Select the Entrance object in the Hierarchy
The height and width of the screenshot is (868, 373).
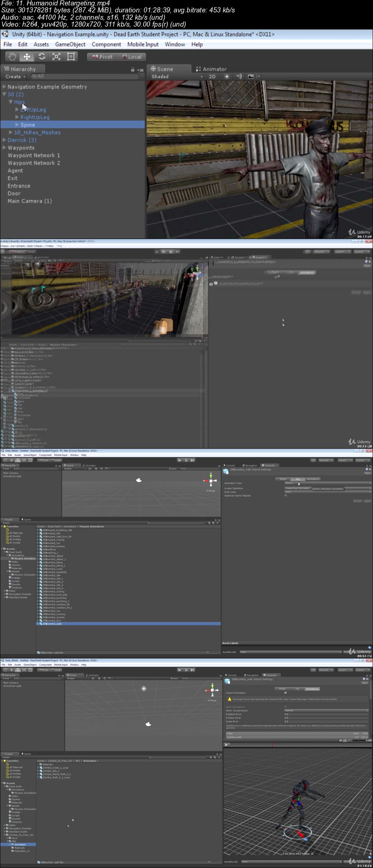(19, 186)
